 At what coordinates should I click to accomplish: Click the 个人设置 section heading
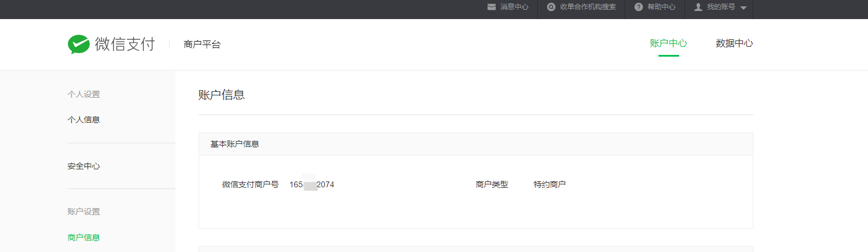pos(83,94)
